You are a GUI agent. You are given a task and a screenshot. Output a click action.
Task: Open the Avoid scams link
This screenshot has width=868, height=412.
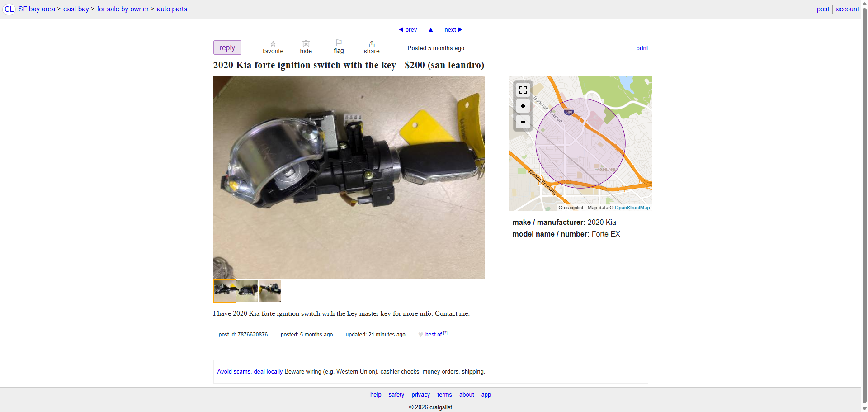pos(234,372)
